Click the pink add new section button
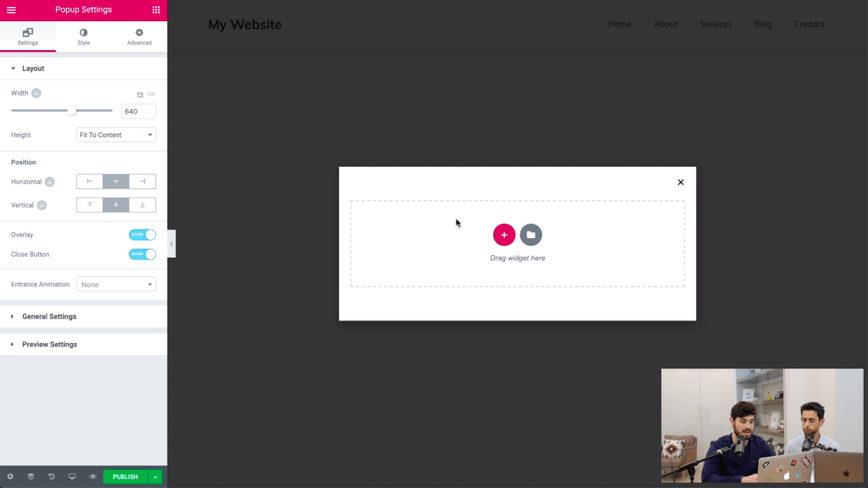Image resolution: width=868 pixels, height=488 pixels. tap(504, 235)
